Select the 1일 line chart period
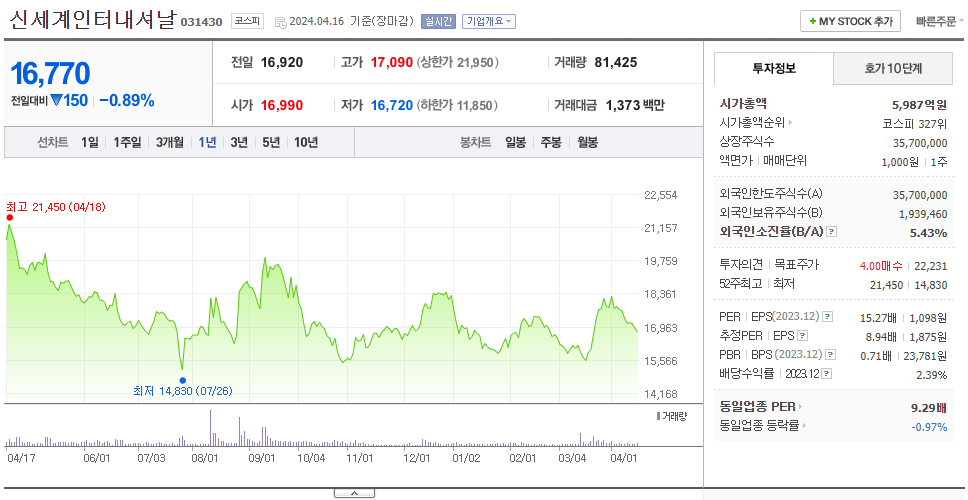 pyautogui.click(x=90, y=143)
